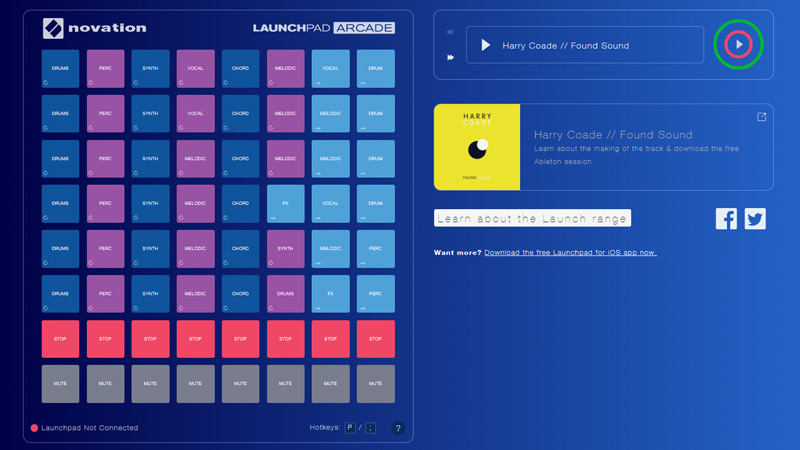Trigger the DRUM pad in the fourth row
This screenshot has height=450, width=800.
click(376, 204)
